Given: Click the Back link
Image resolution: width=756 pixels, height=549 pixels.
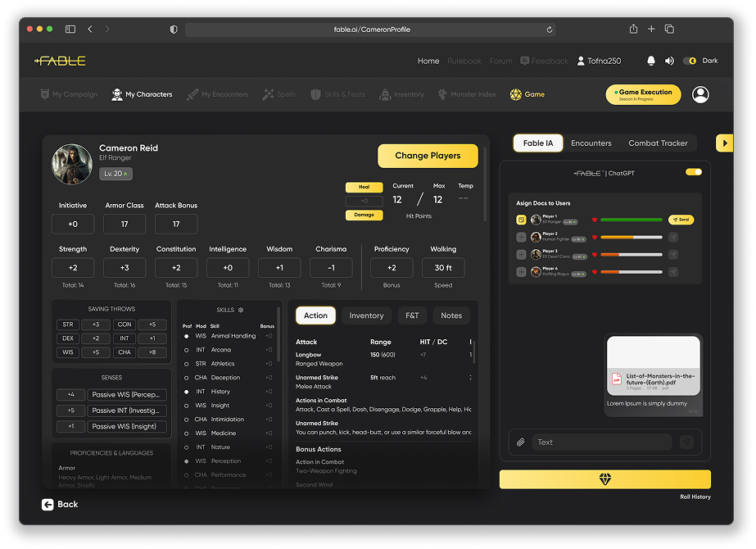Looking at the screenshot, I should pos(61,504).
